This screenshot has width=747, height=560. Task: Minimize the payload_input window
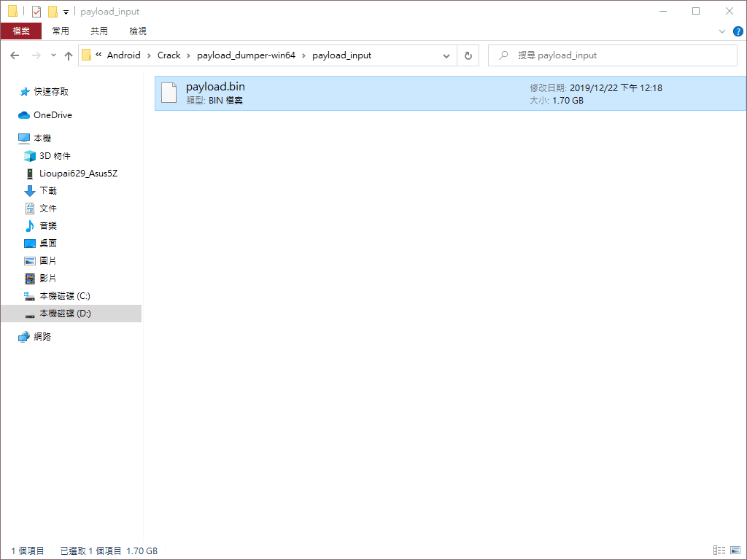pyautogui.click(x=663, y=12)
